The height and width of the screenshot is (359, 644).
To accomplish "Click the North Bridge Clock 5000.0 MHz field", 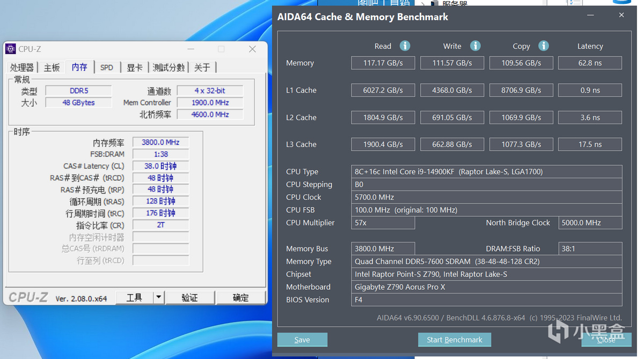I will click(x=590, y=223).
